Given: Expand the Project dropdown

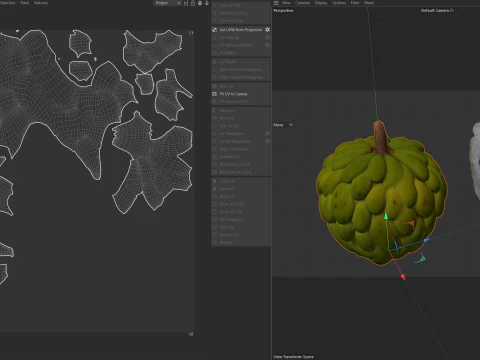Looking at the screenshot, I should point(168,3).
